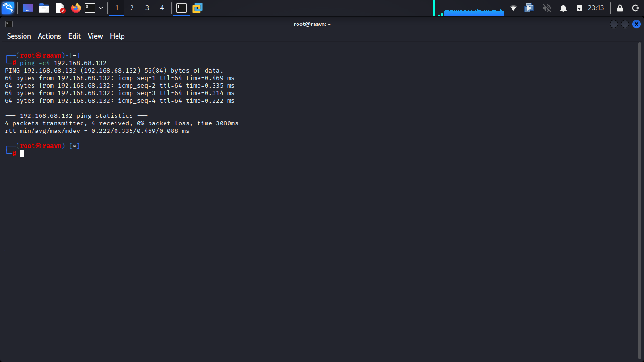
Task: Lock the screen with padlock icon
Action: [x=620, y=8]
